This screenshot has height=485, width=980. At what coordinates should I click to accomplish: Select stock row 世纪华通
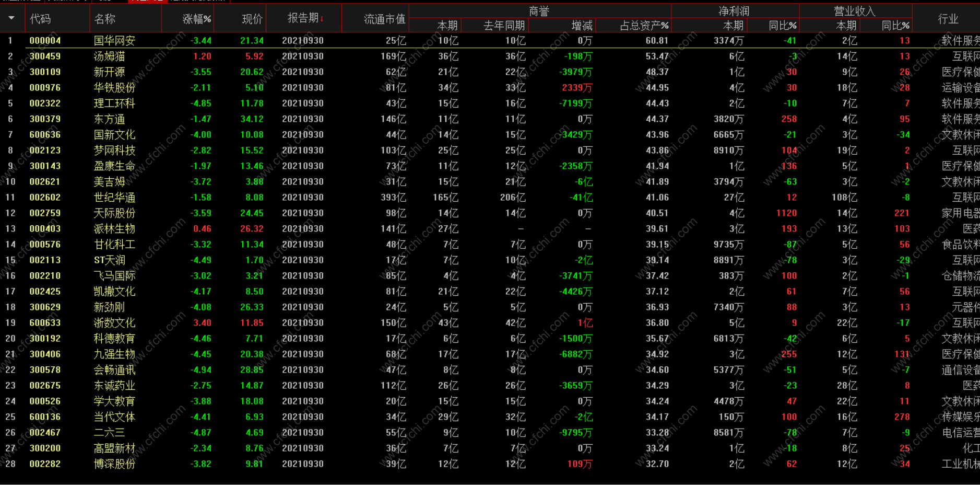(x=490, y=197)
